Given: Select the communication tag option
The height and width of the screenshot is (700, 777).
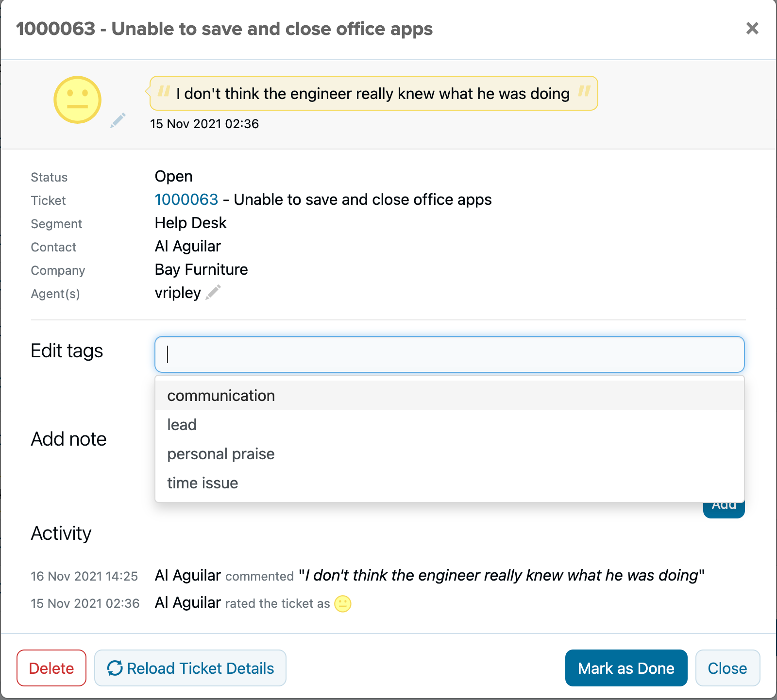Looking at the screenshot, I should (221, 396).
